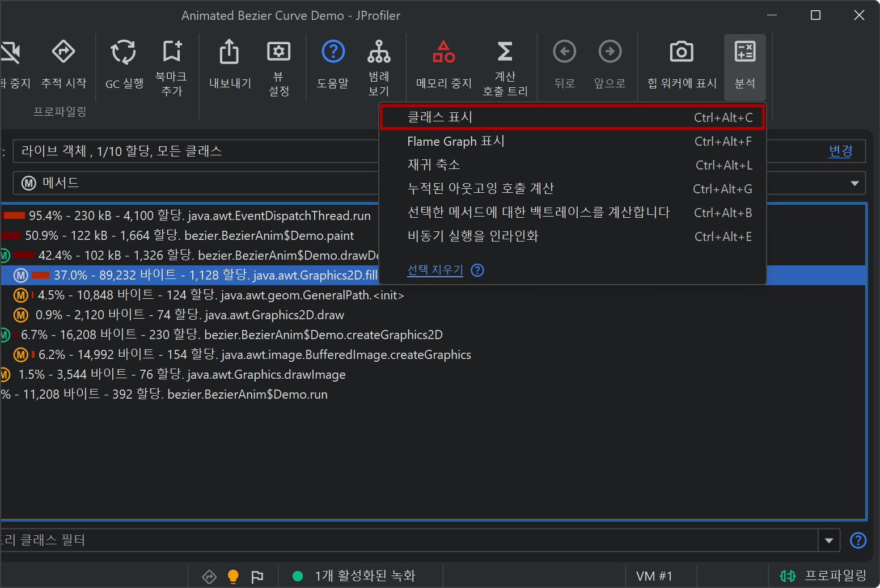The height and width of the screenshot is (588, 880).
Task: Stop memory recording with 메모리 중지
Action: (443, 53)
